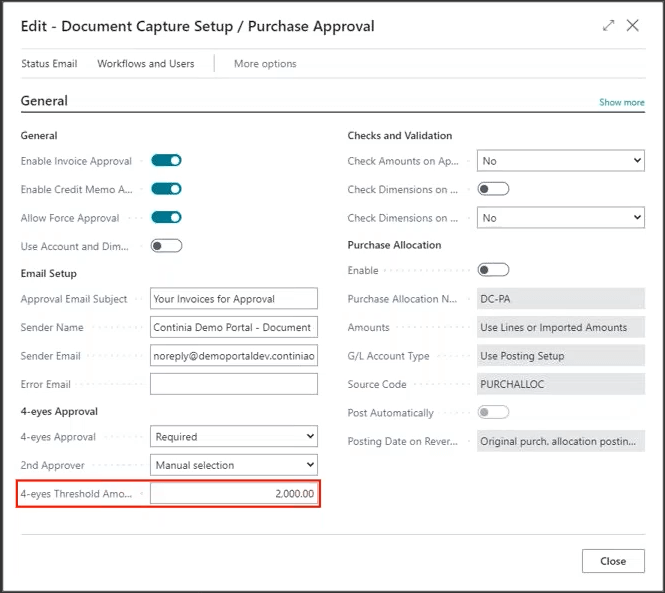The width and height of the screenshot is (665, 593).
Task: Open Check Amounts on Approval dropdown
Action: [x=561, y=160]
